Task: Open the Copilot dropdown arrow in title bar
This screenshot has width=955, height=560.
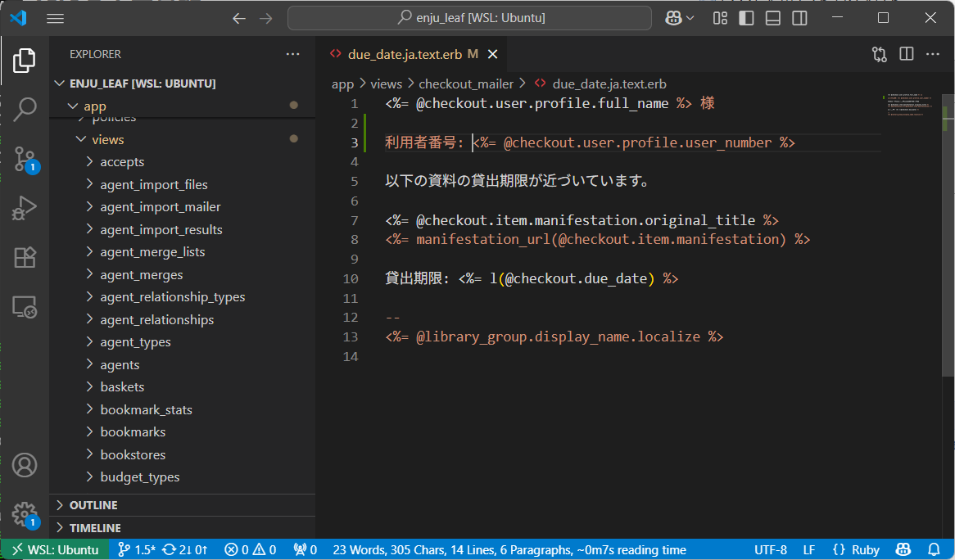Action: point(690,18)
